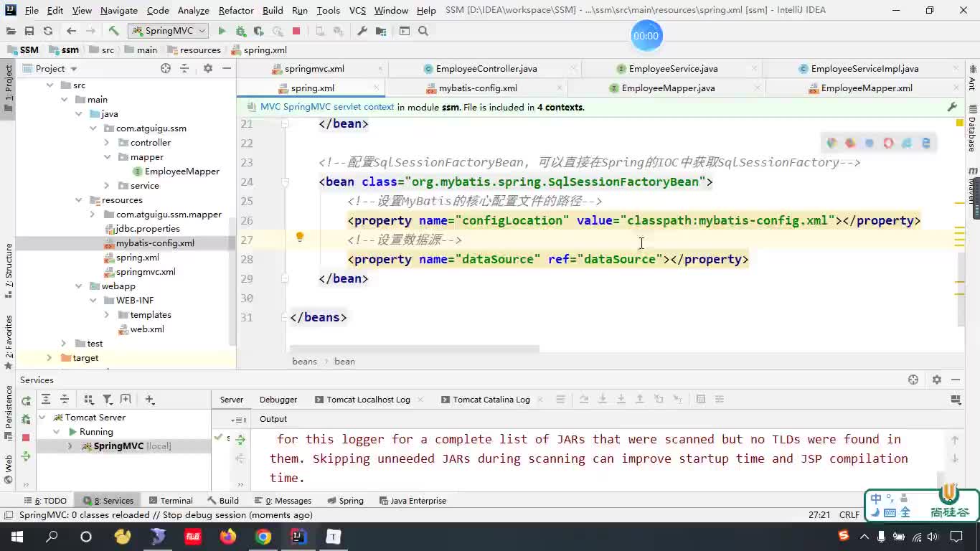Collapse Tomcat Server node in Services
Viewport: 980px width, 551px height.
[x=42, y=418]
